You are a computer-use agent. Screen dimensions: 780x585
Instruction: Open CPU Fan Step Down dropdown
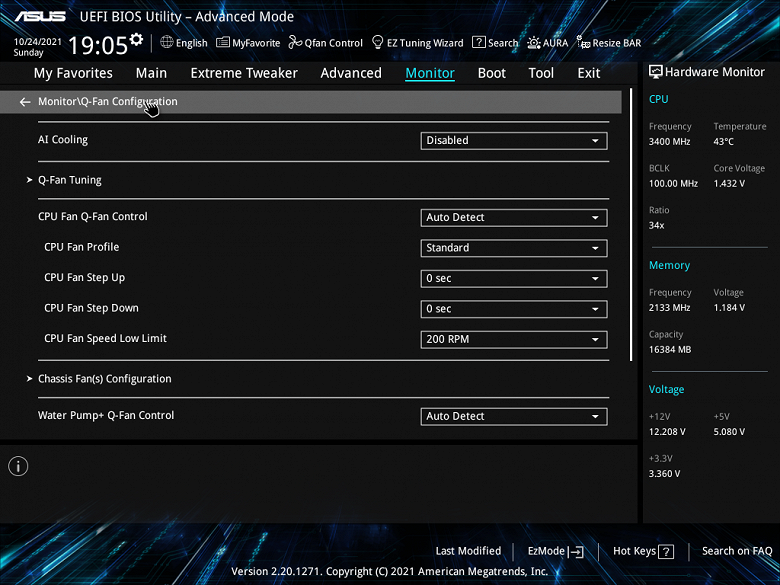pos(514,309)
